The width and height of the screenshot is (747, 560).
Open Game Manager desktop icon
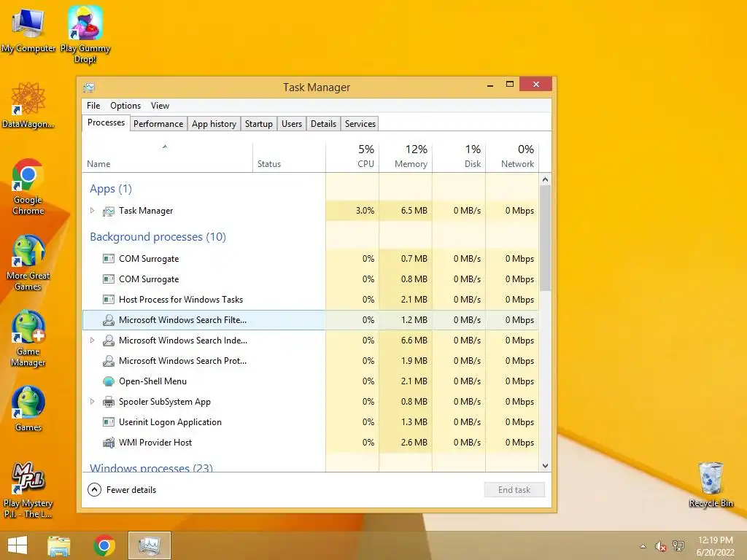tap(28, 338)
